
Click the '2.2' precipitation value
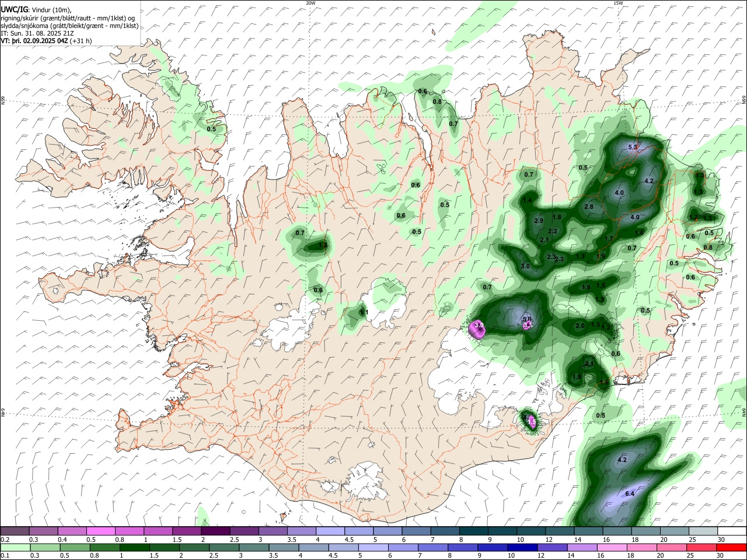553,232
